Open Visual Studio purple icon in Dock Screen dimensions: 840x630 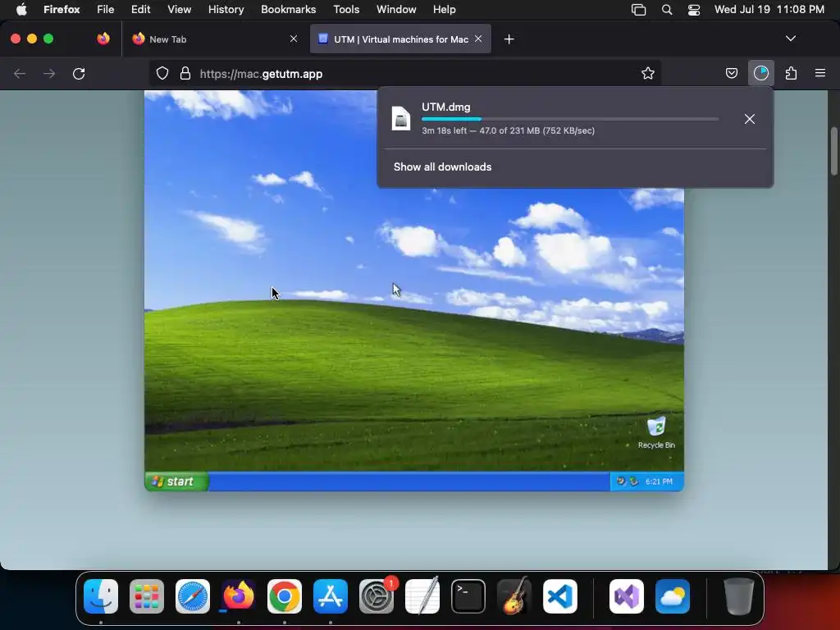(x=627, y=596)
